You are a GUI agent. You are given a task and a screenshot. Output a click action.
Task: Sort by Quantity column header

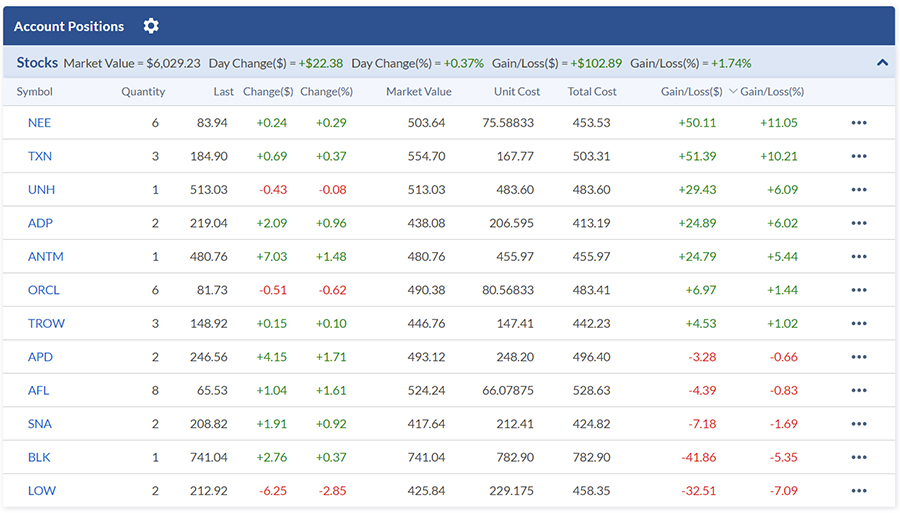[x=143, y=92]
